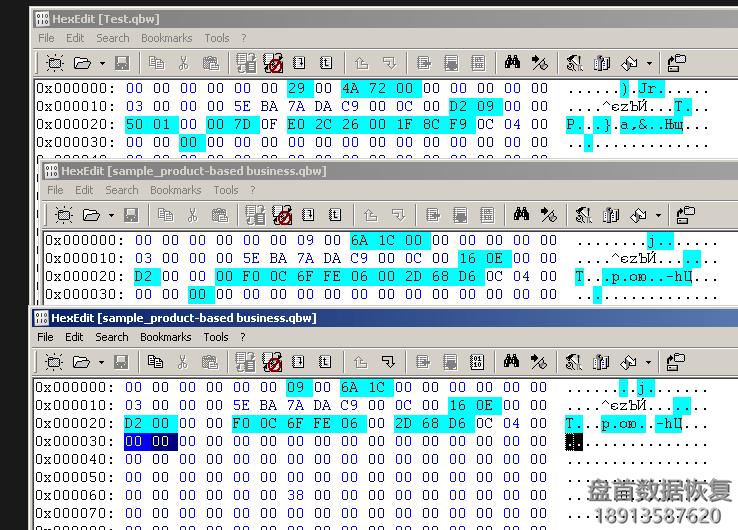Open the "?" help menu in the active bottom window
The width and height of the screenshot is (738, 530).
[x=243, y=337]
